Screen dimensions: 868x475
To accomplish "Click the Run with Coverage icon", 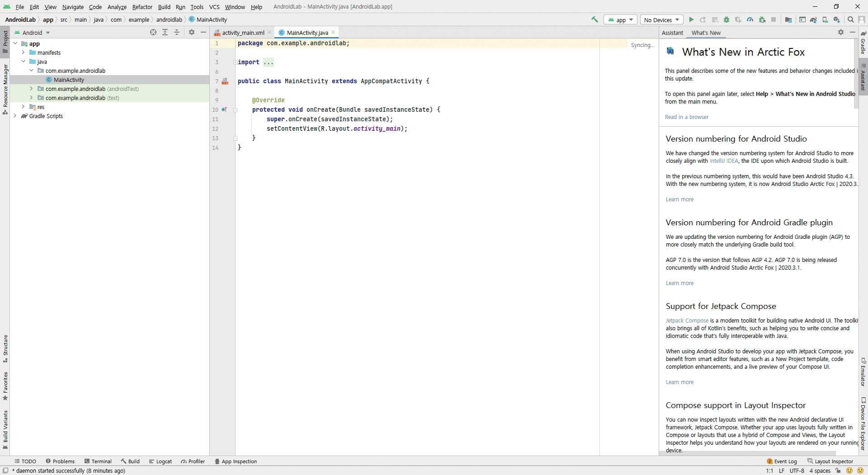I will [x=738, y=19].
